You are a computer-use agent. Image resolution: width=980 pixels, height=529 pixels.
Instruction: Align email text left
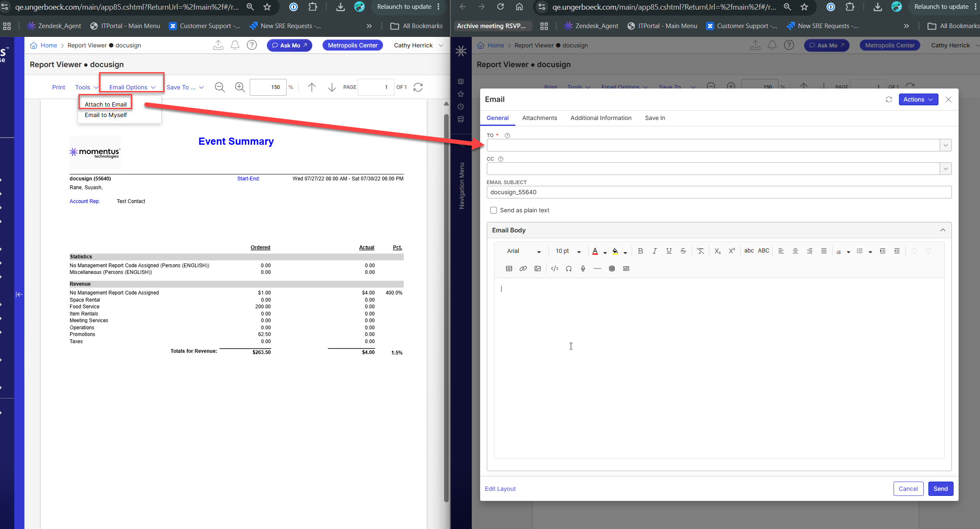[781, 251]
